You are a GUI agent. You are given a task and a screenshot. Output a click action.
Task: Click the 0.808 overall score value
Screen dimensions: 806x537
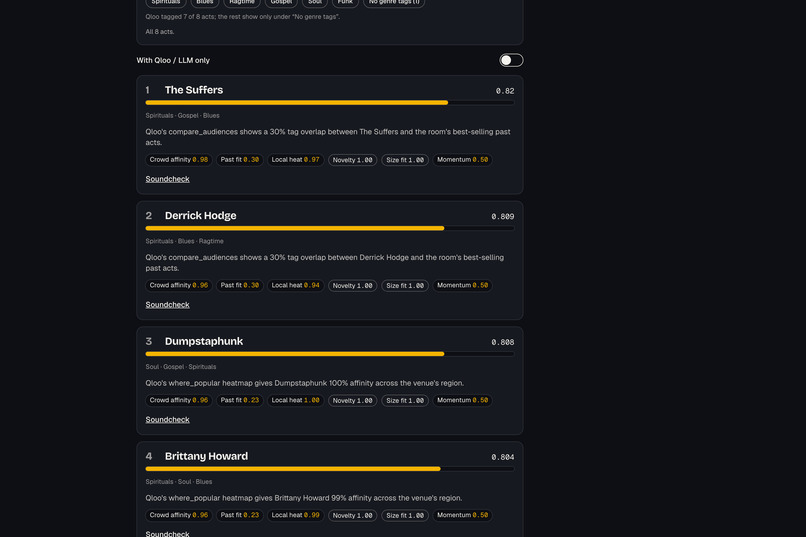click(503, 342)
